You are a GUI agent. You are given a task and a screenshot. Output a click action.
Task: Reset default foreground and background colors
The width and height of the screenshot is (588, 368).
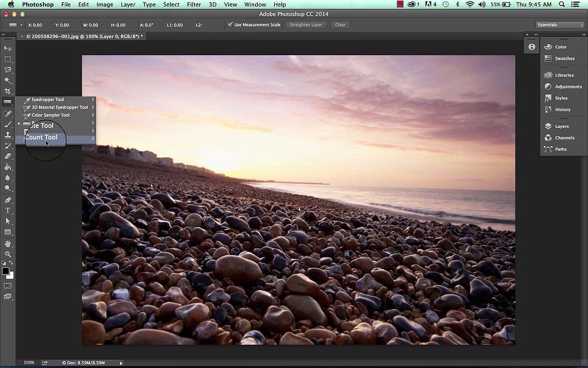(x=4, y=263)
